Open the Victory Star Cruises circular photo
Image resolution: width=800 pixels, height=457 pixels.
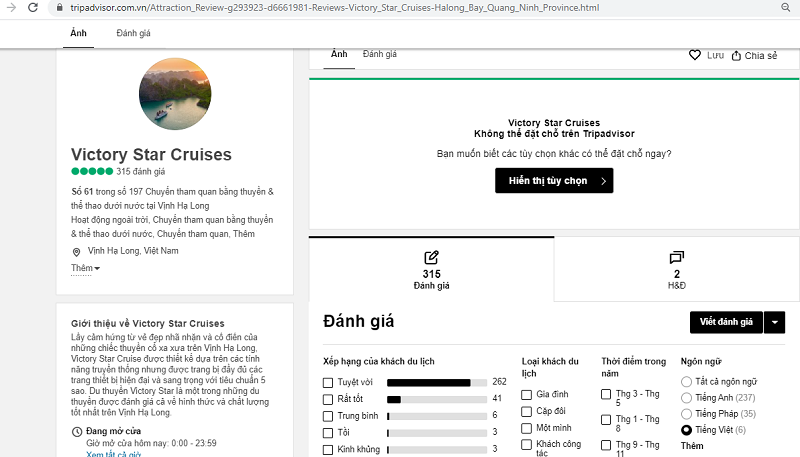coord(174,94)
